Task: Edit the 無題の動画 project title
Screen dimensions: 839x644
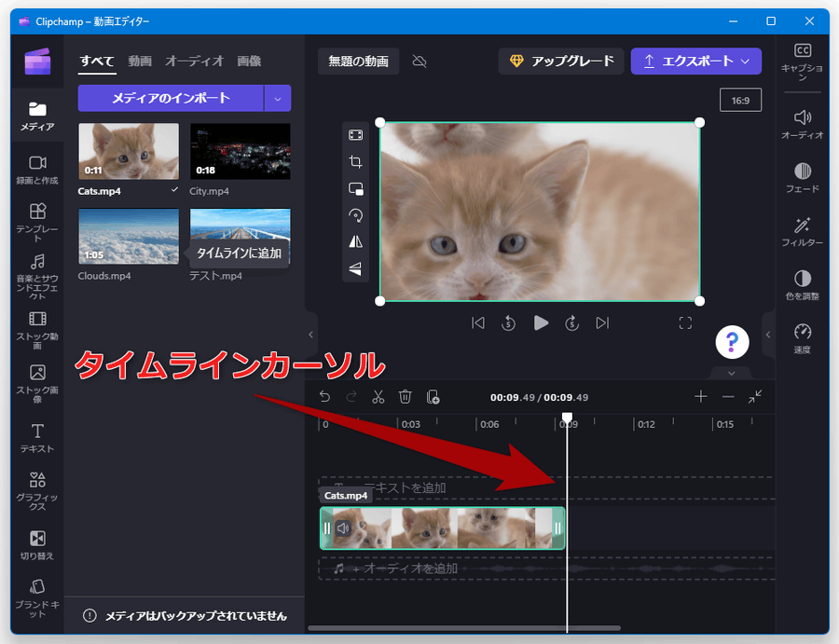Action: (358, 61)
